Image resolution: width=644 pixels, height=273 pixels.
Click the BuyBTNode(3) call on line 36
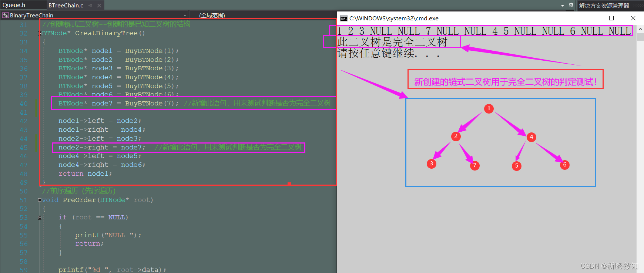click(150, 68)
